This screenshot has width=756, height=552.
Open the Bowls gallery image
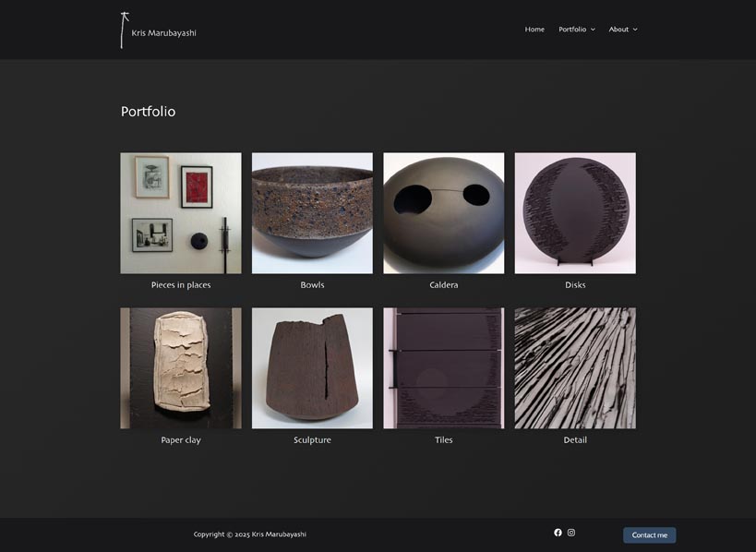pyautogui.click(x=312, y=213)
